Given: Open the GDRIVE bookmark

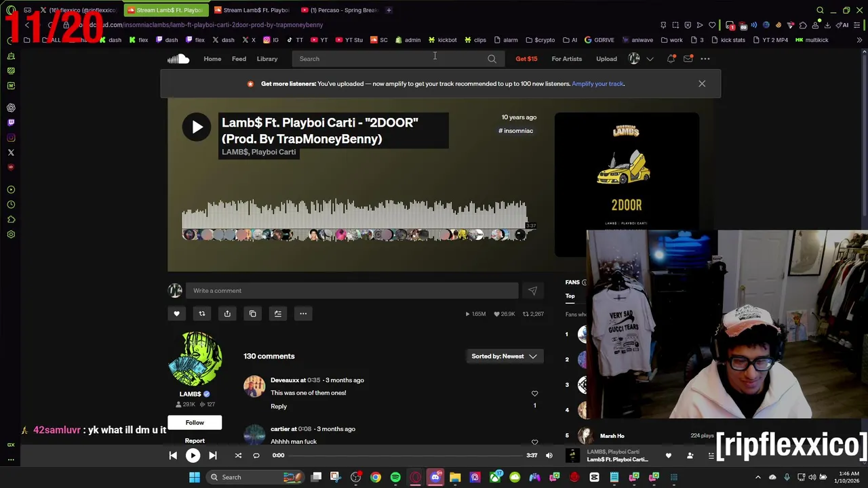Looking at the screenshot, I should 599,40.
